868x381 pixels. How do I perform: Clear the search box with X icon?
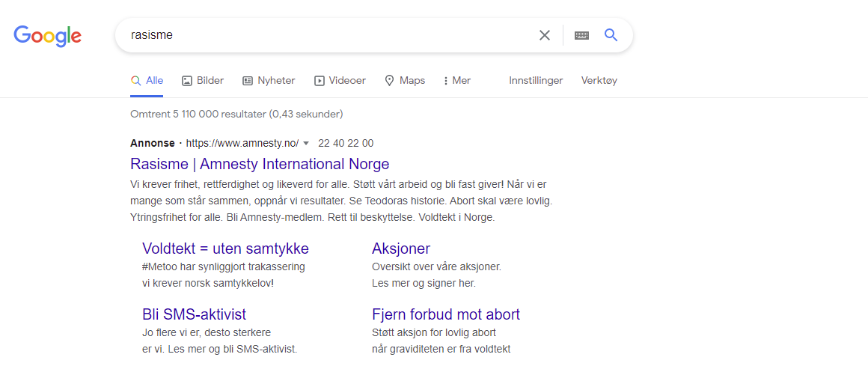pos(545,35)
